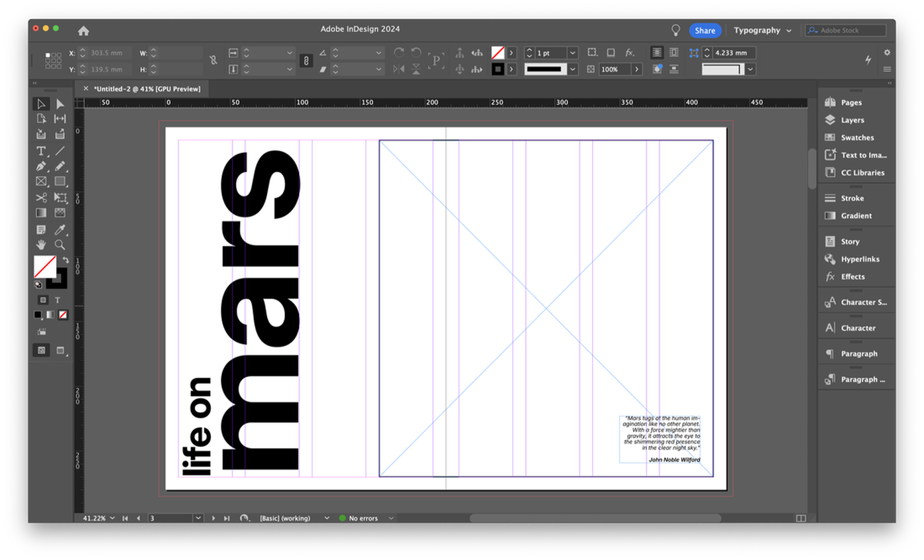This screenshot has width=924, height=560.
Task: Select the Pencil tool
Action: (x=60, y=166)
